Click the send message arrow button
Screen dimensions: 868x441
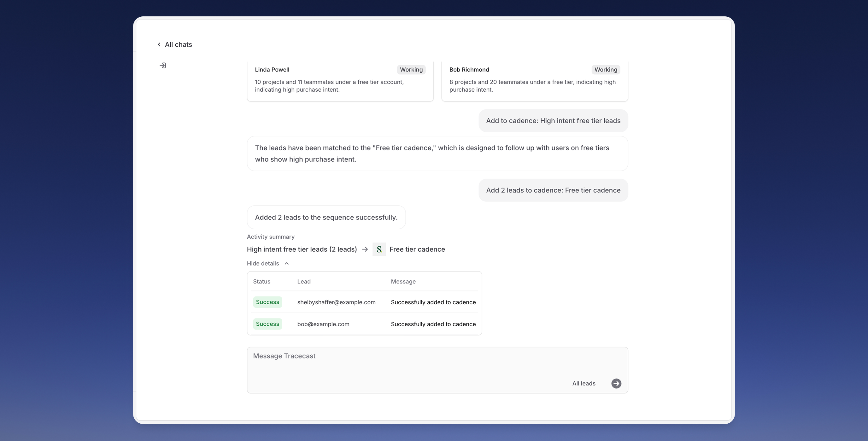(x=616, y=383)
